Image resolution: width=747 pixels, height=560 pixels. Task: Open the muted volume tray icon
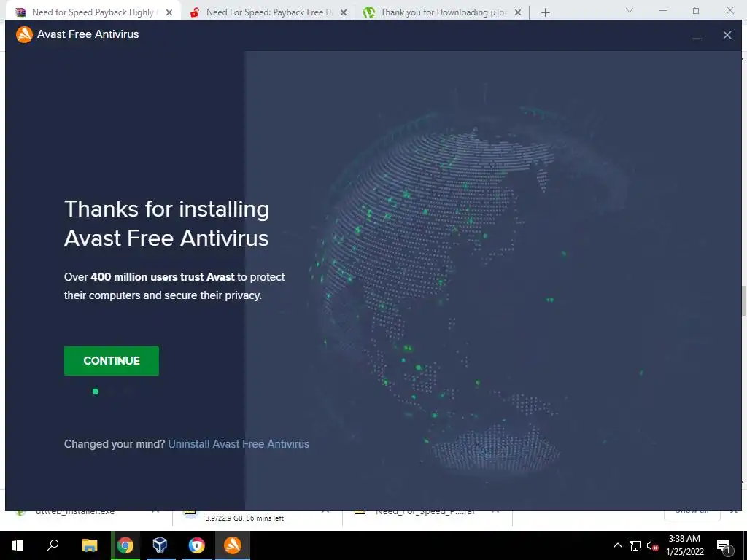(653, 545)
